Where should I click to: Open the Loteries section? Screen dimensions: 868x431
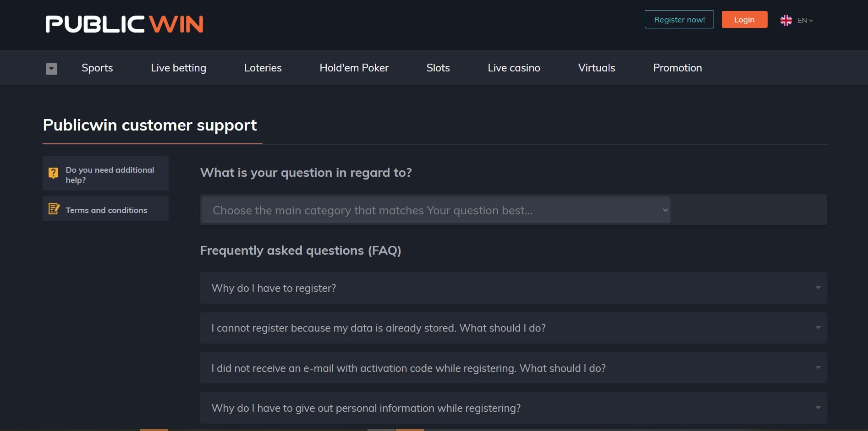tap(263, 68)
